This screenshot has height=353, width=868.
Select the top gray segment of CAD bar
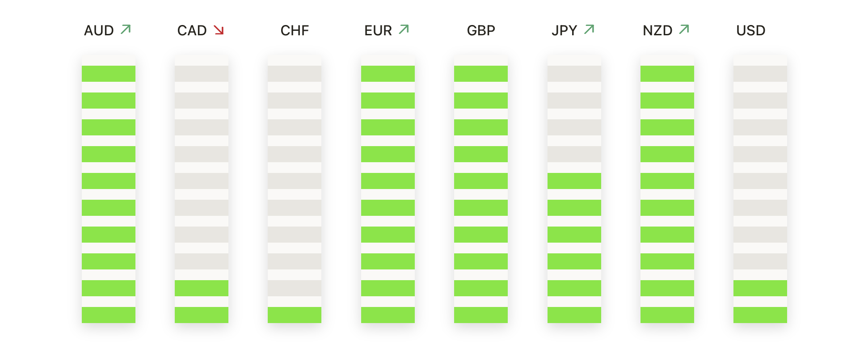(x=202, y=74)
